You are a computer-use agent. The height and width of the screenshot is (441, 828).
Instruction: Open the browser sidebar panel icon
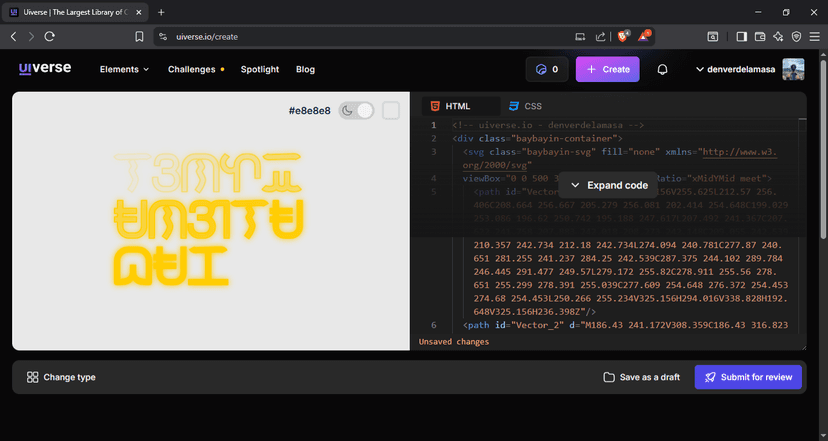(742, 36)
